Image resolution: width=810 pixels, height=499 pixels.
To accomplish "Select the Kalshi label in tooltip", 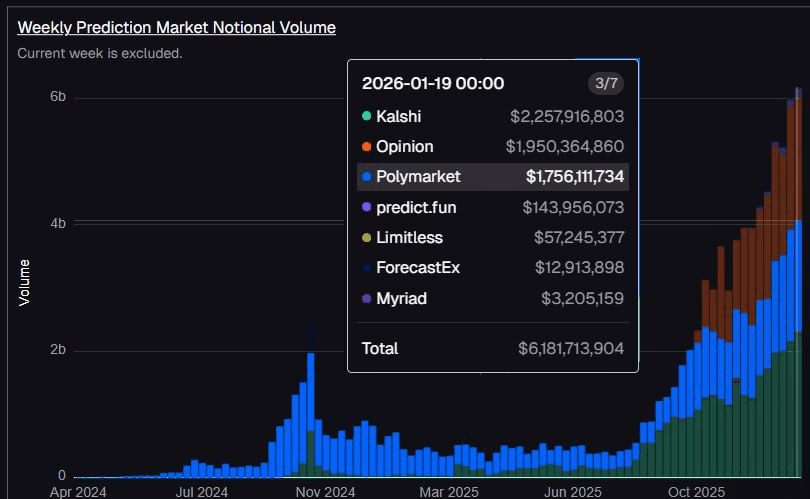I will 399,116.
